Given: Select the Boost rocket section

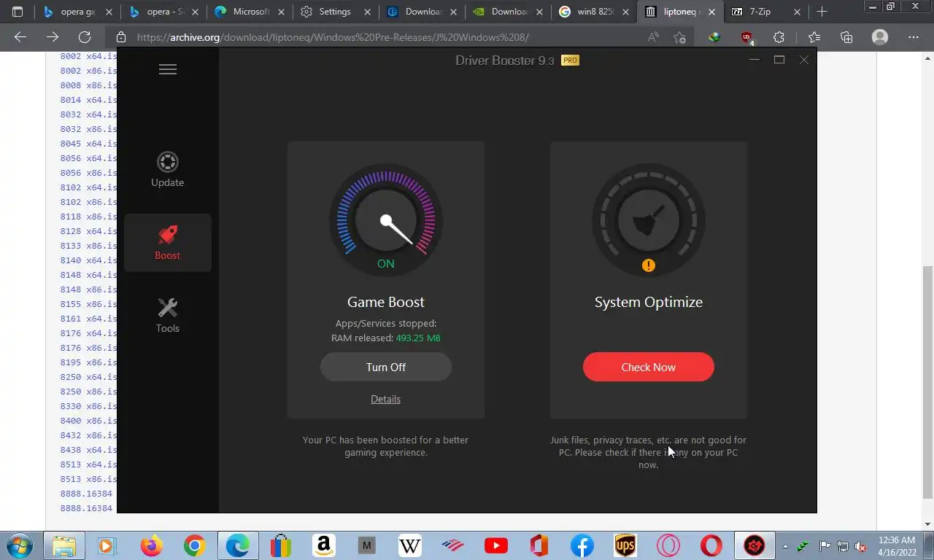Looking at the screenshot, I should tap(168, 243).
